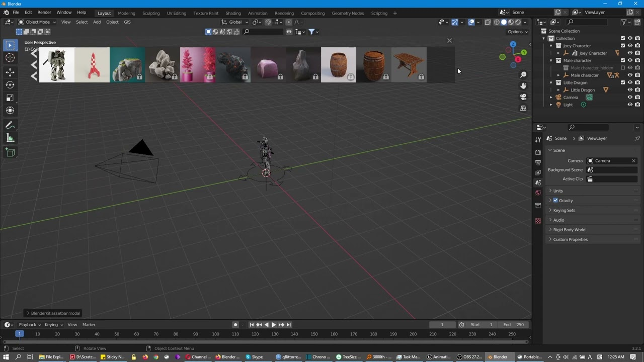Switch to the Geometry Nodes workspace tab
The image size is (644, 362).
click(348, 13)
